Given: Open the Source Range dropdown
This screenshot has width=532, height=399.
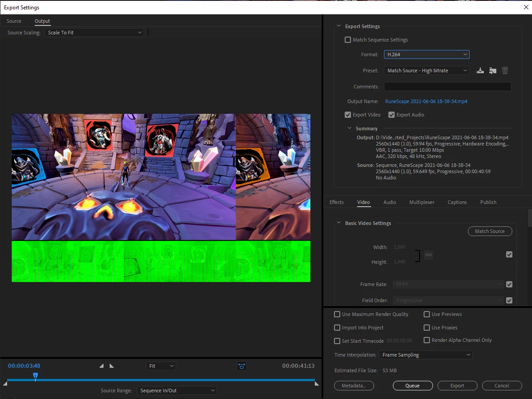Looking at the screenshot, I should coord(177,391).
